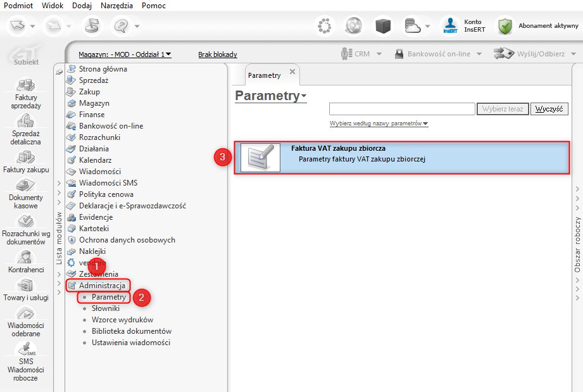Open dropdown arrow next to cloud icon
The width and height of the screenshot is (583, 392).
click(427, 26)
